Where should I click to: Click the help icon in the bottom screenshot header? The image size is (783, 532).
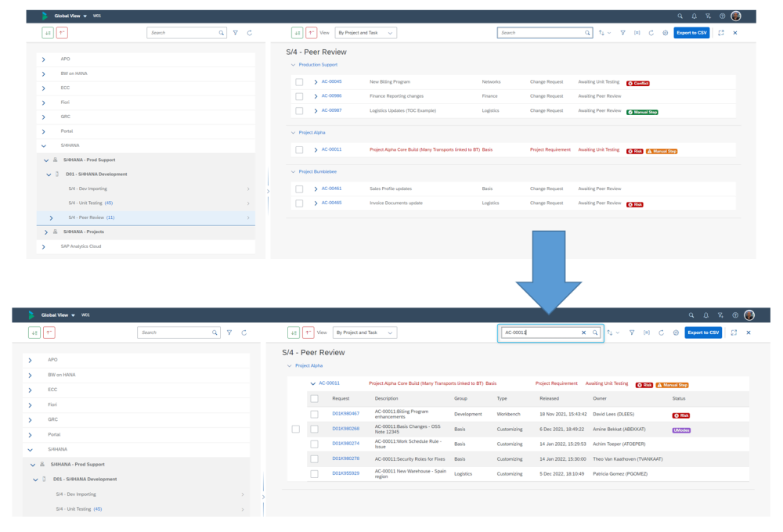(x=735, y=315)
